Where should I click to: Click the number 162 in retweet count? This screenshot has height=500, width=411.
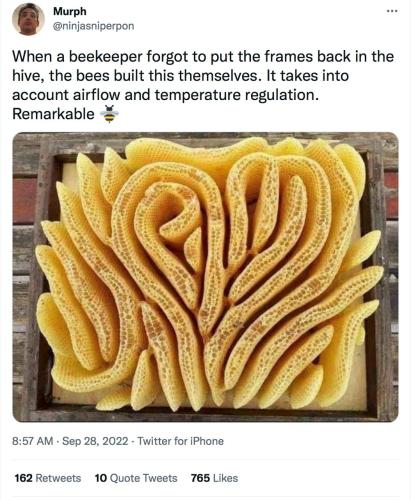coord(23,478)
